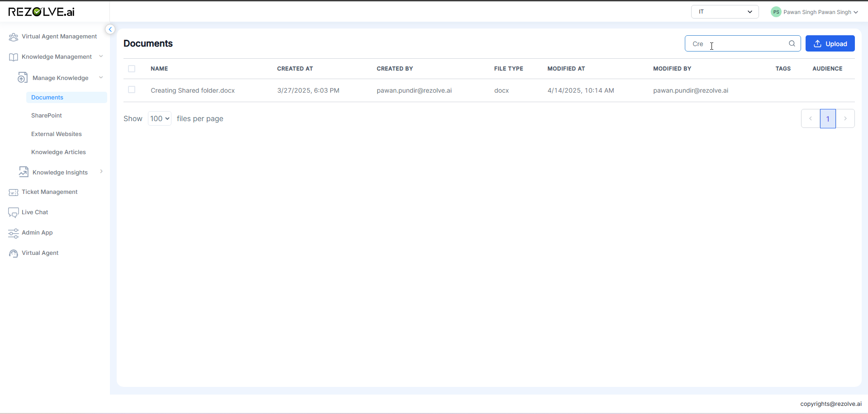
Task: Click the Virtual Agent headset icon
Action: (x=14, y=254)
